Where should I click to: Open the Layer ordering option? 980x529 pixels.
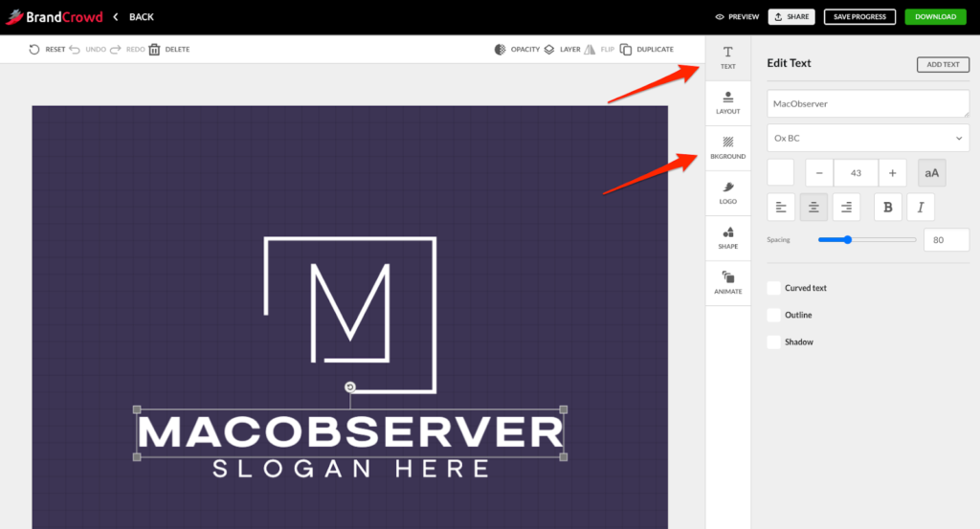click(562, 50)
